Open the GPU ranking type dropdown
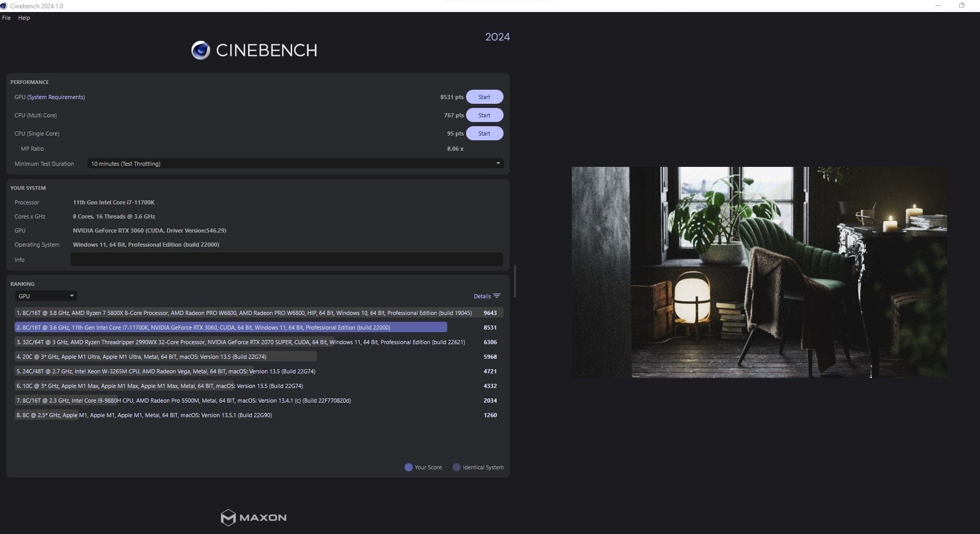This screenshot has height=534, width=980. [x=46, y=296]
